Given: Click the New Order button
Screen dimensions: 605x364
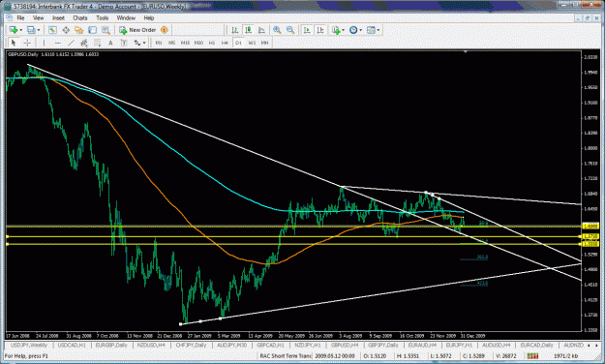Looking at the screenshot, I should coord(137,30).
